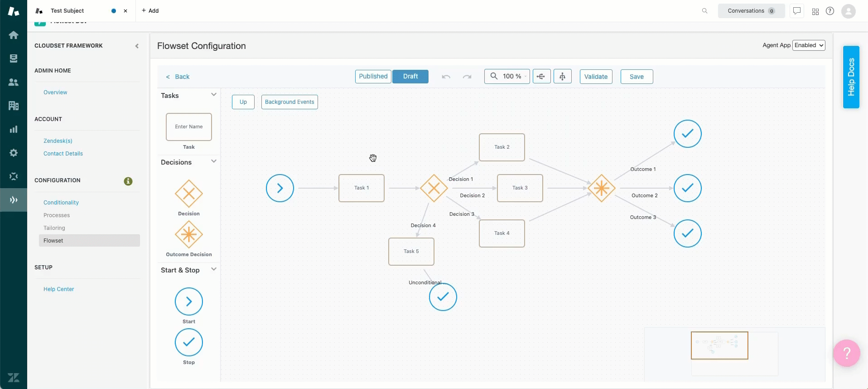Open the 100 % zoom dropdown

click(507, 77)
